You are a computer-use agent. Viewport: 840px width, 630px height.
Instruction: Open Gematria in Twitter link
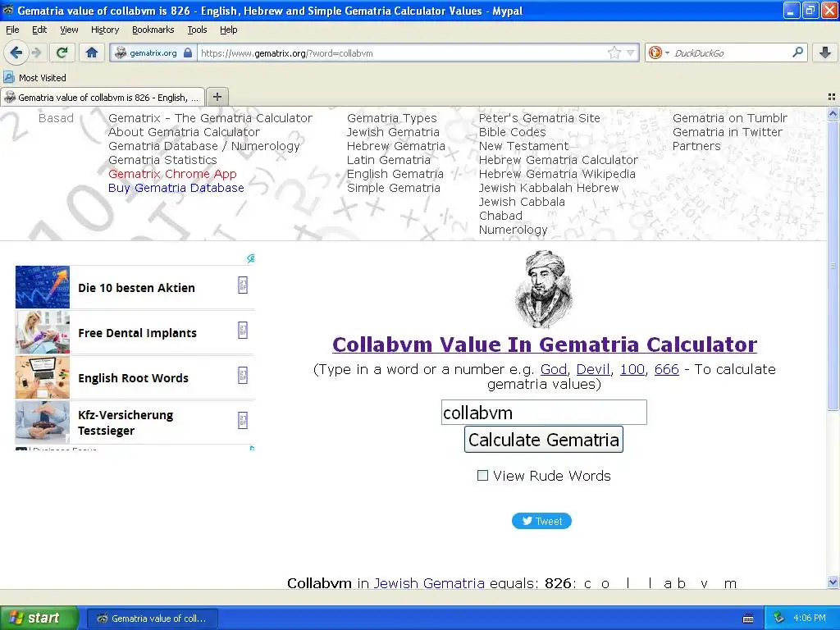(x=728, y=132)
